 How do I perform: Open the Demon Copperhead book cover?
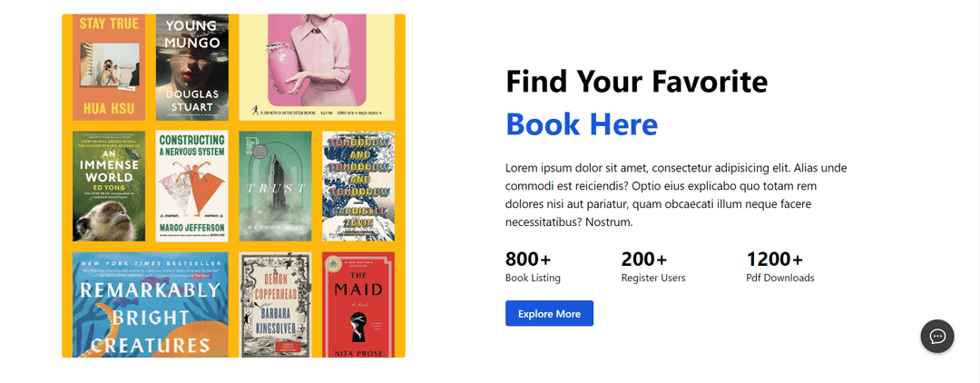276,304
